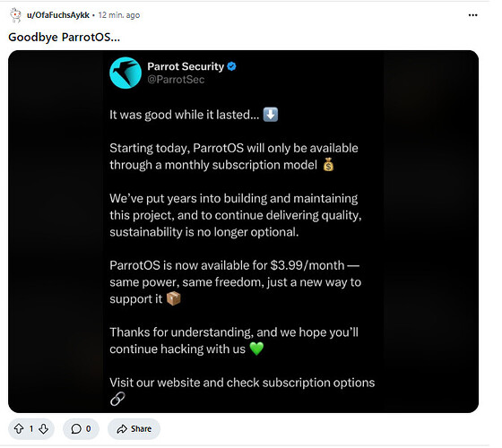502x448 pixels.
Task: Click the down arrow emoji
Action: 271,115
